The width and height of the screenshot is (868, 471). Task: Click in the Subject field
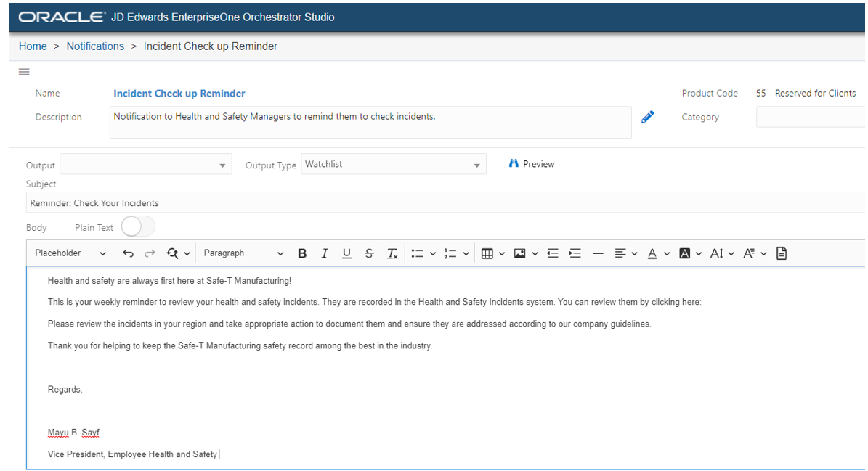point(445,203)
